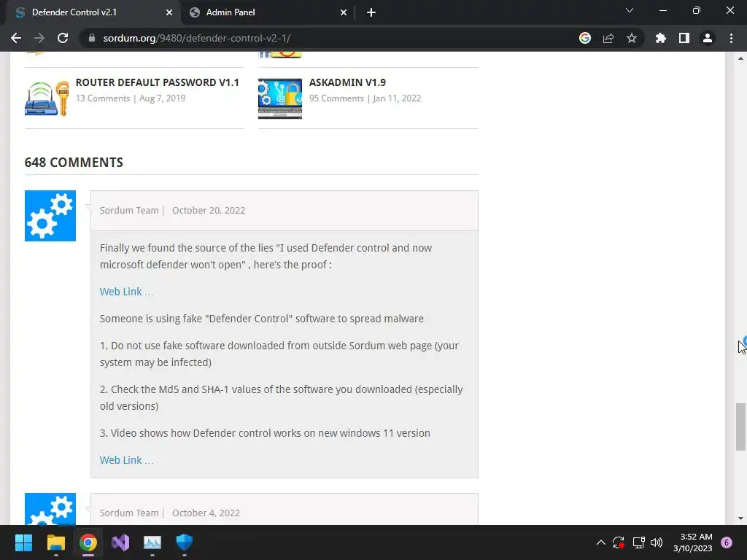Viewport: 747px width, 560px height.
Task: Open the AskAdmin V1.9 article
Action: point(347,82)
